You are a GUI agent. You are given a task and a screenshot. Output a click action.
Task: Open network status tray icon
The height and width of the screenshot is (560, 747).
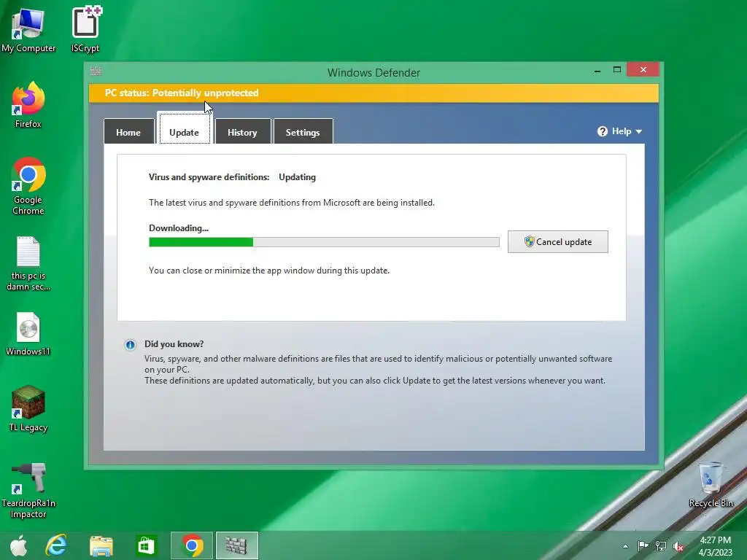pos(661,545)
